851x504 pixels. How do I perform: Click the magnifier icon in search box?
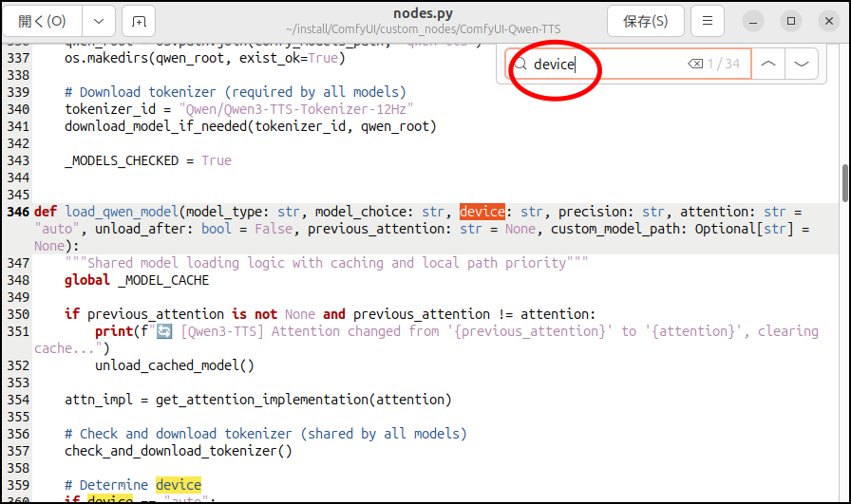[520, 64]
